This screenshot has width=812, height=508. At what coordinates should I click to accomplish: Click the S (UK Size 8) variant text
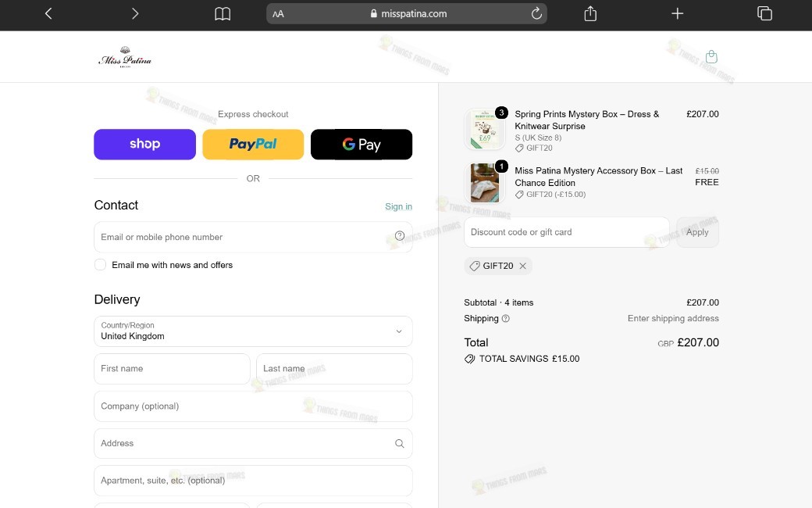(538, 138)
